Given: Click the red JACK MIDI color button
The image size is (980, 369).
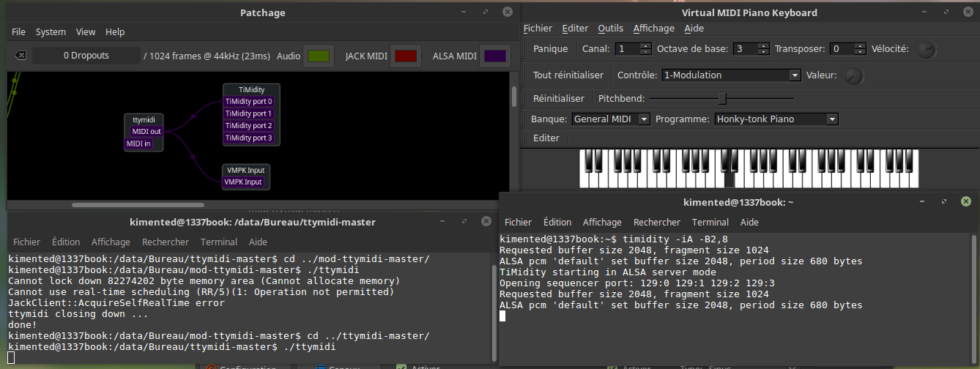Looking at the screenshot, I should pos(405,56).
